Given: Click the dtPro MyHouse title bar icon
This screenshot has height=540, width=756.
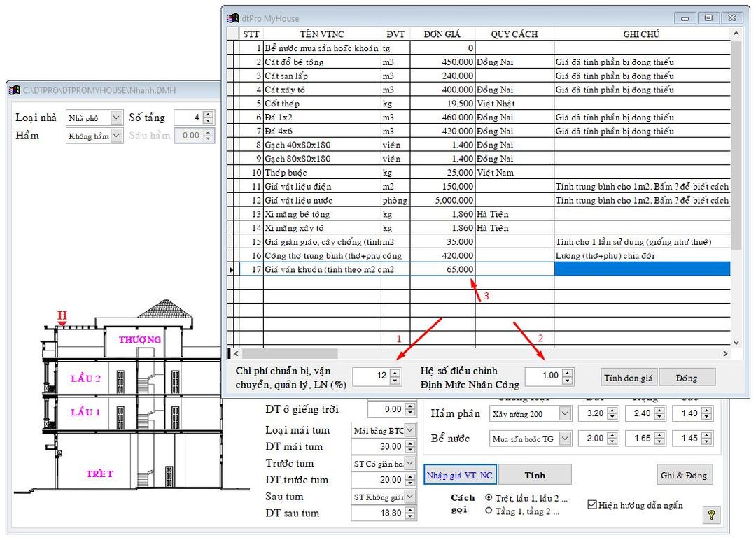Looking at the screenshot, I should point(233,18).
